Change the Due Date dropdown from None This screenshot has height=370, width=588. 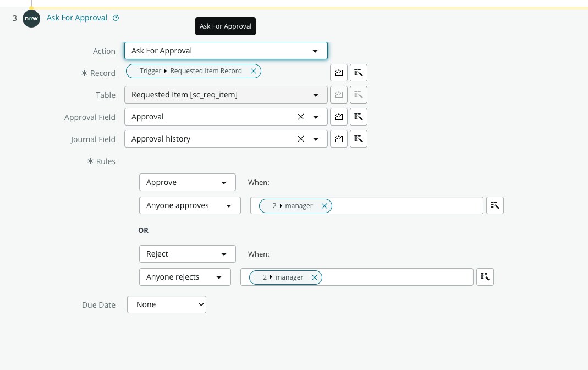pyautogui.click(x=166, y=304)
